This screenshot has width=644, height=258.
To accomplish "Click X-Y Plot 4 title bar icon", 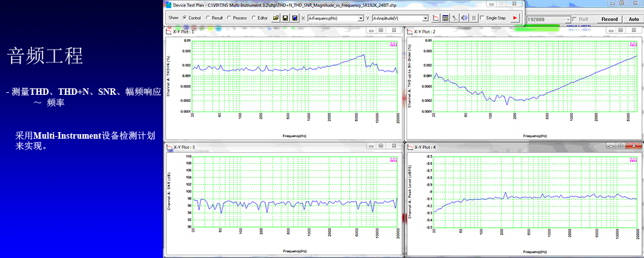I will coord(410,147).
